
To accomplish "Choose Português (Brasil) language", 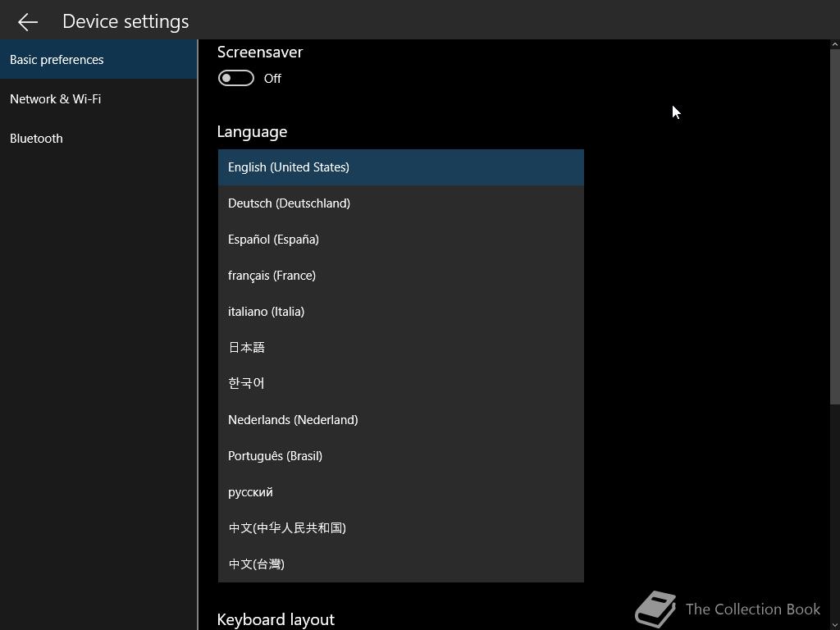I will coord(400,456).
